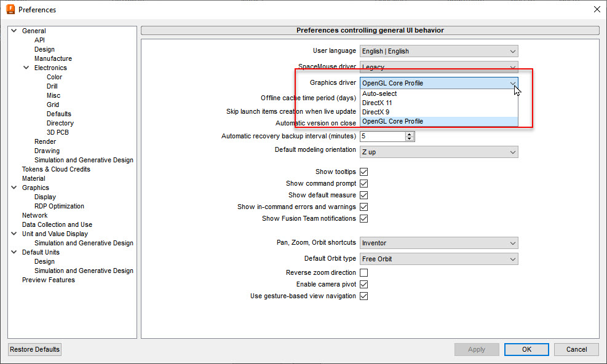
Task: Choose DirectX 11 from graphics driver list
Action: click(x=439, y=103)
